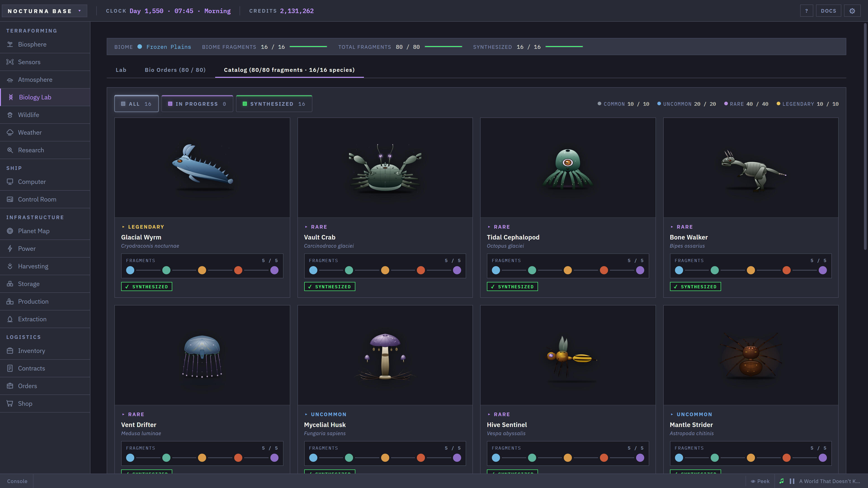Expand the Hive Sentinel RARE arrow
Screen dimensions: 868x488
pyautogui.click(x=489, y=414)
